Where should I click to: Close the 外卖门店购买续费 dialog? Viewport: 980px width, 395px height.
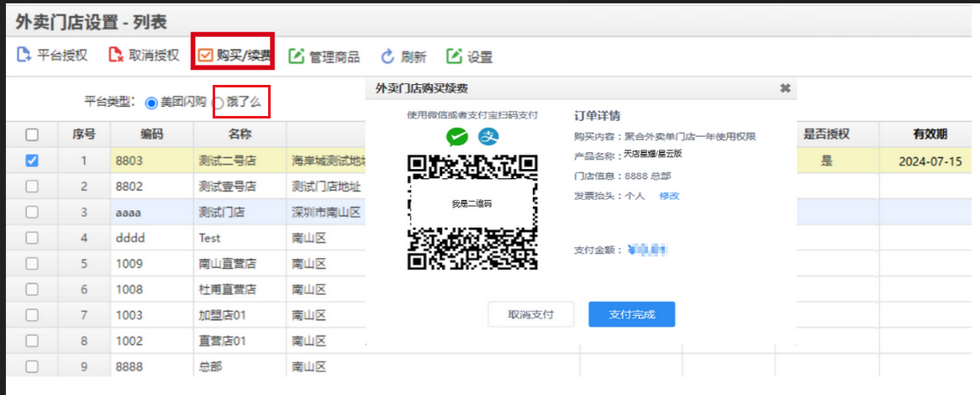click(785, 89)
